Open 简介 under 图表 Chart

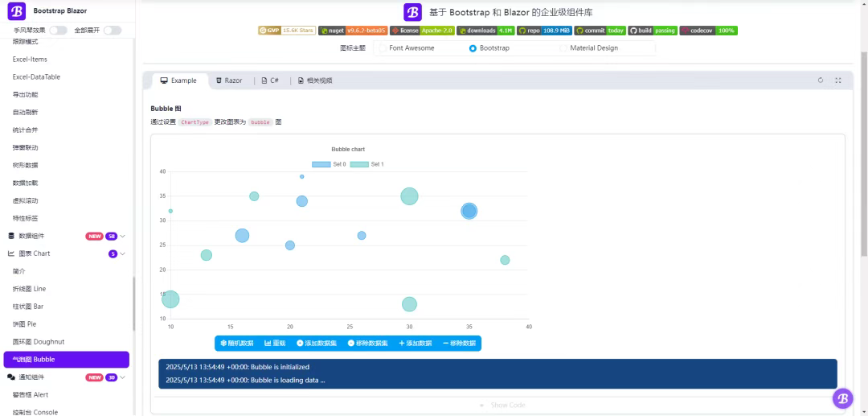[x=18, y=271]
